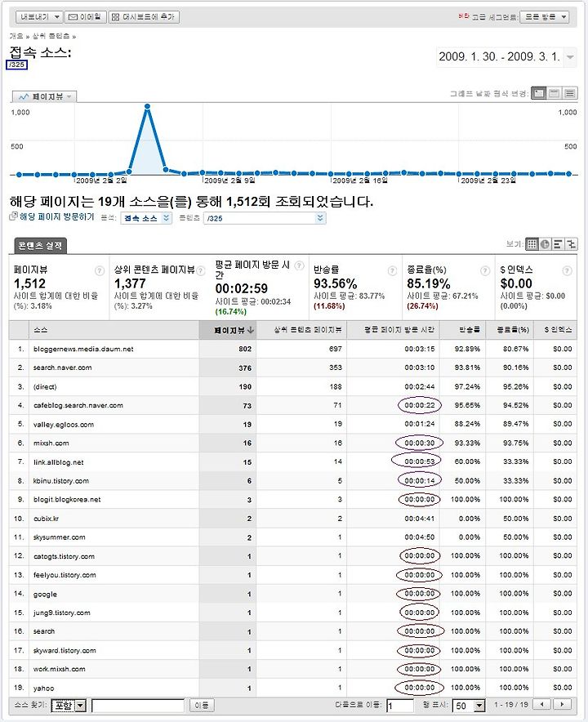Open the 개요 breadcrumb link
The height and width of the screenshot is (722, 588).
pos(16,36)
